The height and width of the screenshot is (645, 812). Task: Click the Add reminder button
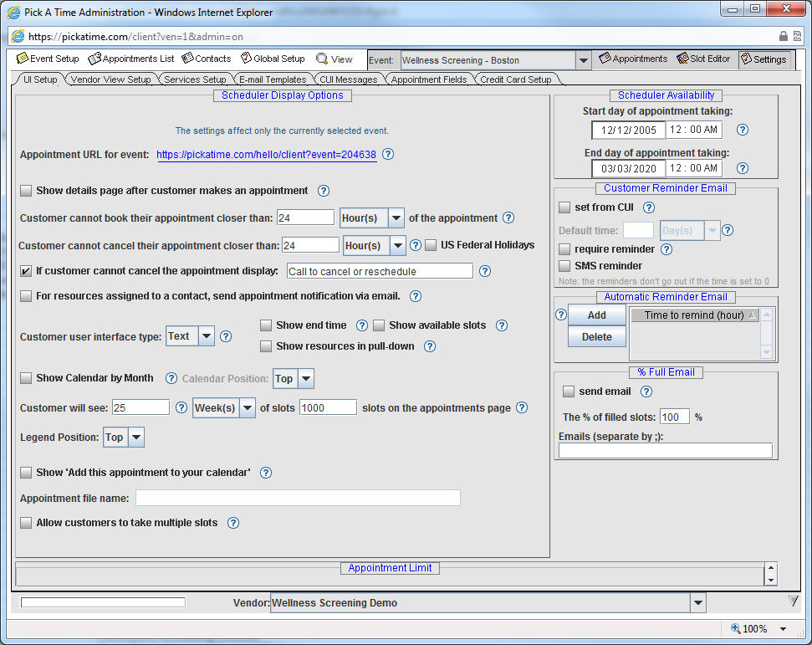596,315
